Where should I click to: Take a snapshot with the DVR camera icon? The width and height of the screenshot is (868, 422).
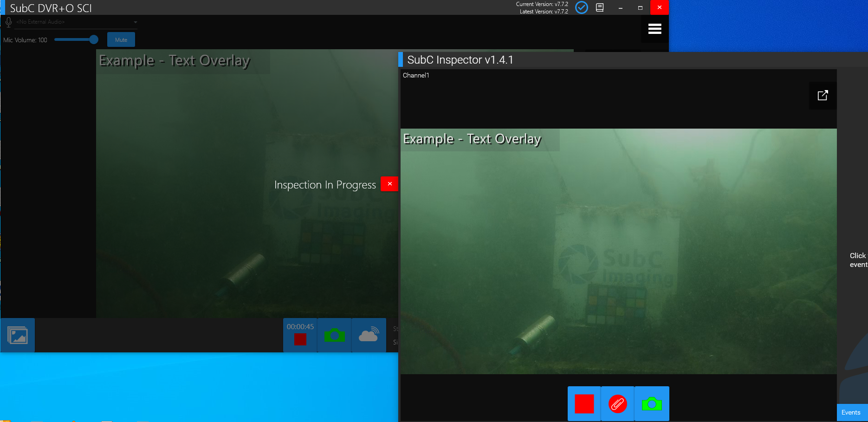click(x=335, y=335)
